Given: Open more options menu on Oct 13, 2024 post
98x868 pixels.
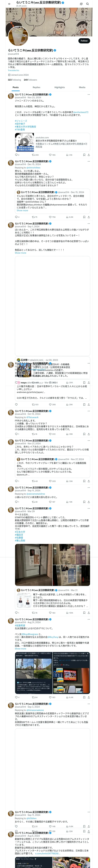Looking at the screenshot, I should 89,411.
